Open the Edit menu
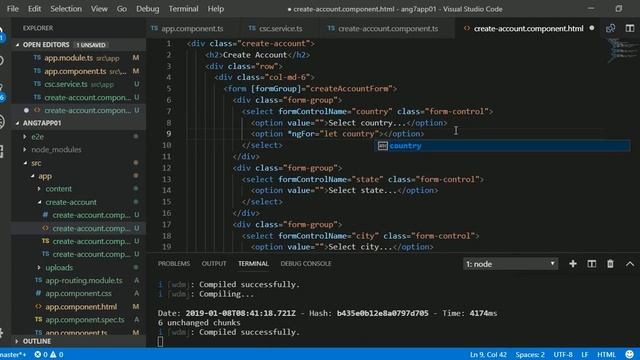Screen dimensions: 640x360 (34, 9)
